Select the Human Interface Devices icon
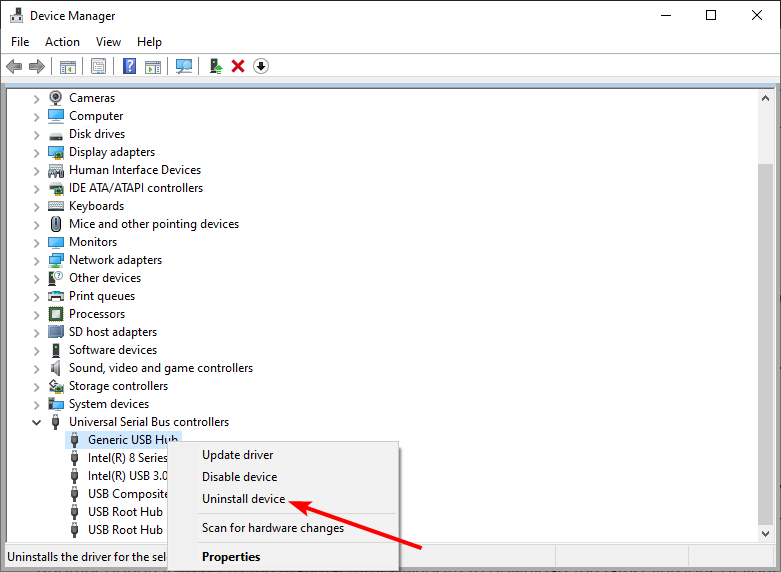The image size is (781, 572). tap(56, 170)
